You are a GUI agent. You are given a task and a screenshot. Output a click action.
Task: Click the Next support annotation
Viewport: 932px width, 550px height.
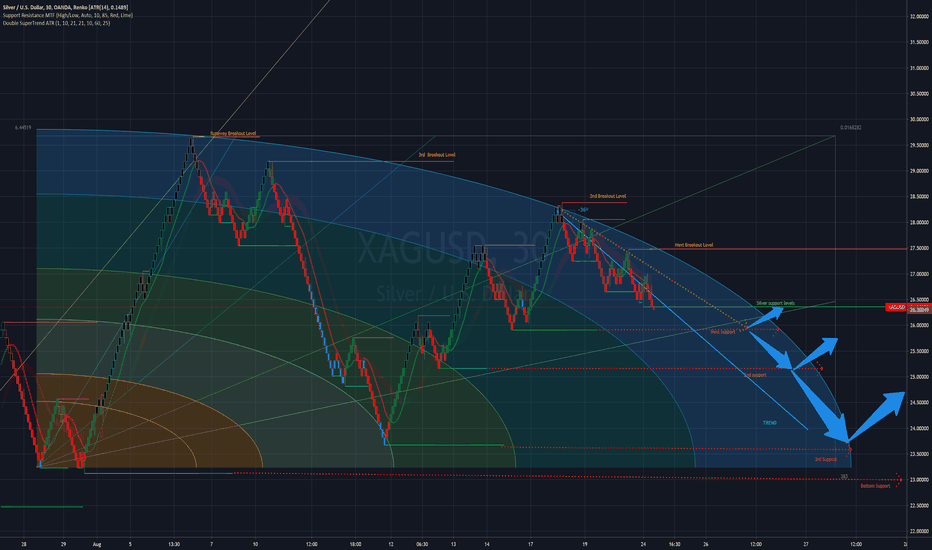tap(723, 332)
